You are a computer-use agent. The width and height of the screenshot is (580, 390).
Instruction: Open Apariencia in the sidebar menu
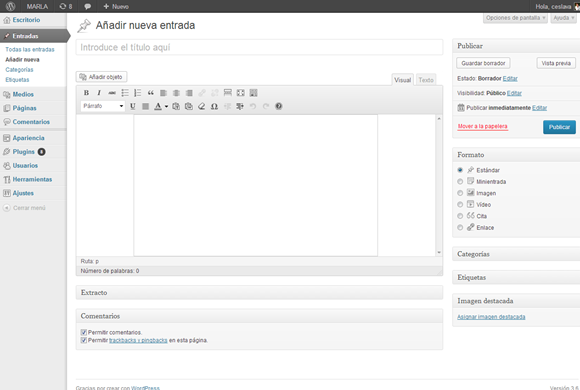coord(28,138)
